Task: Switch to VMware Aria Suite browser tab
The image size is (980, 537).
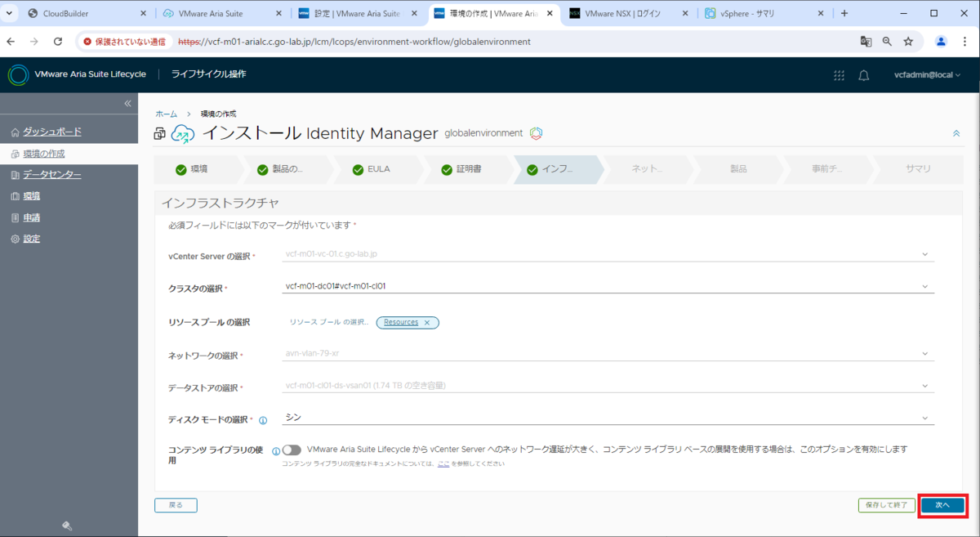Action: pos(223,14)
